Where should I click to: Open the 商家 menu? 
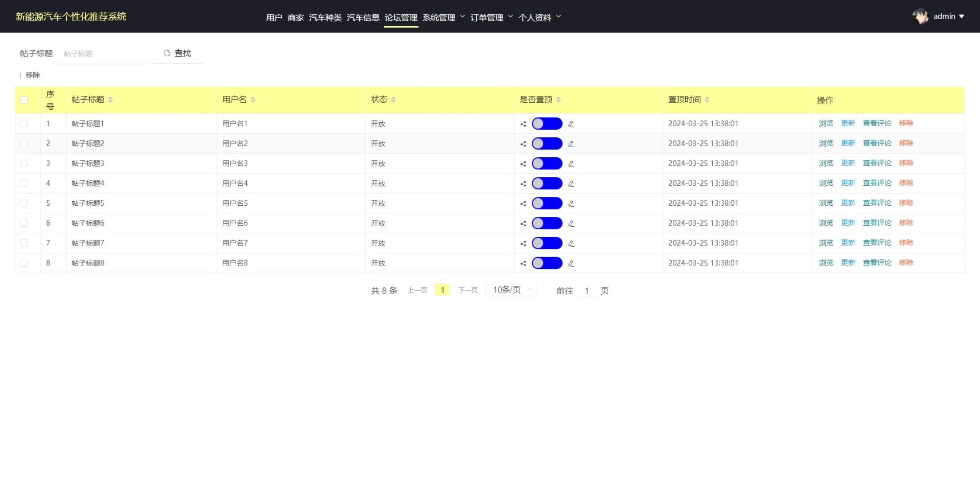pos(296,17)
